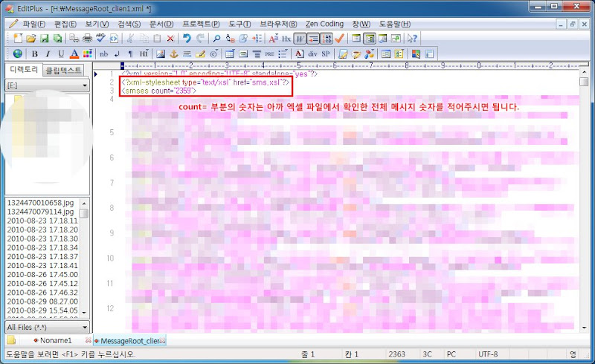Select file 2010-08-26 17.45.12
The height and width of the screenshot is (364, 595).
click(x=42, y=284)
